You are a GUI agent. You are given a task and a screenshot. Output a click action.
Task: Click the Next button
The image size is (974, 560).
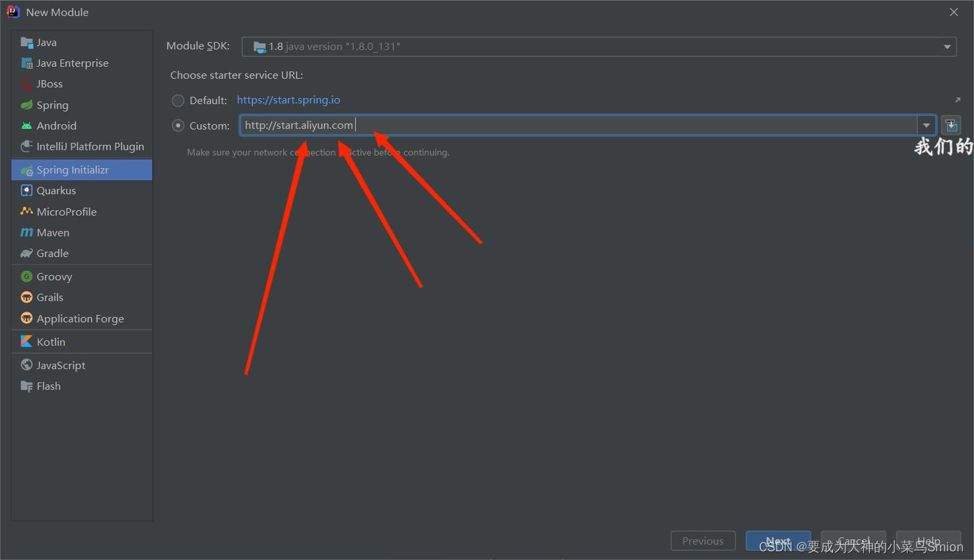coord(778,541)
